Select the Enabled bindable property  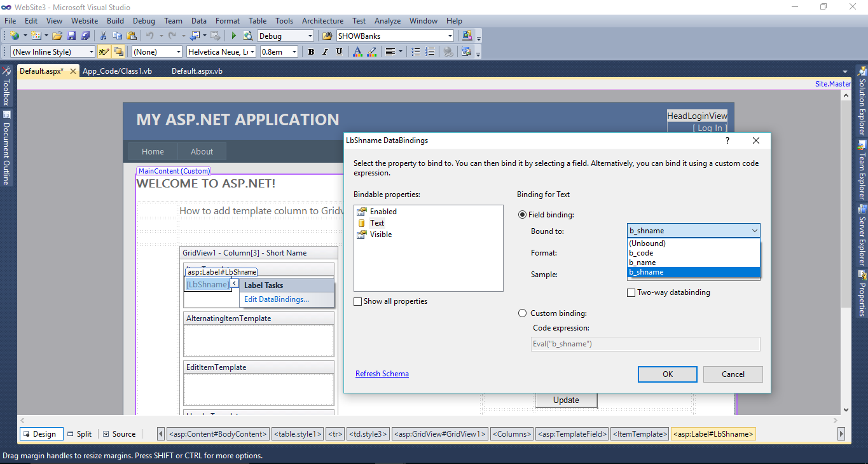[383, 212]
